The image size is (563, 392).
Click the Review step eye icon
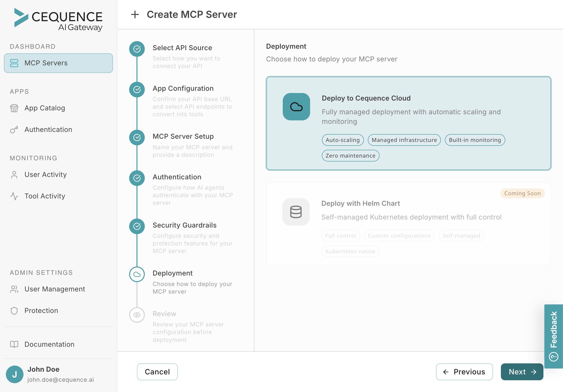point(137,315)
